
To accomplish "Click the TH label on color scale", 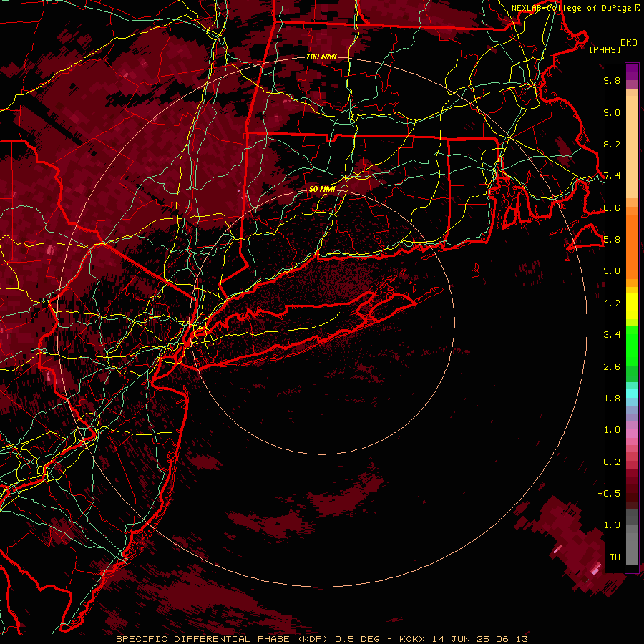I will (615, 557).
